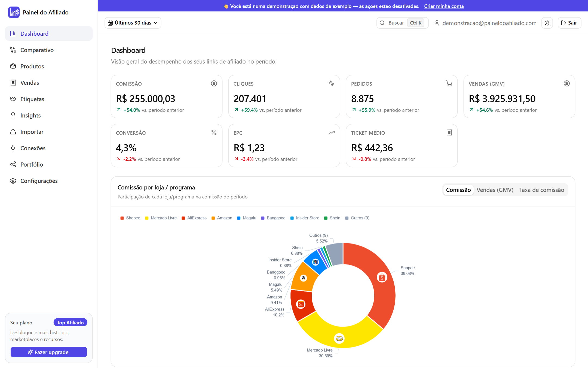This screenshot has height=368, width=588.
Task: Click the demonstracao@paineldoafiliado.com account email
Action: [489, 23]
